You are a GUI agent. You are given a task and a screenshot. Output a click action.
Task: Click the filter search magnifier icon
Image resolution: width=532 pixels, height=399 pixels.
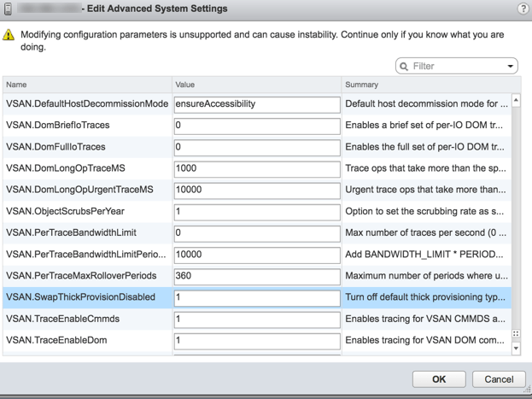pos(405,67)
